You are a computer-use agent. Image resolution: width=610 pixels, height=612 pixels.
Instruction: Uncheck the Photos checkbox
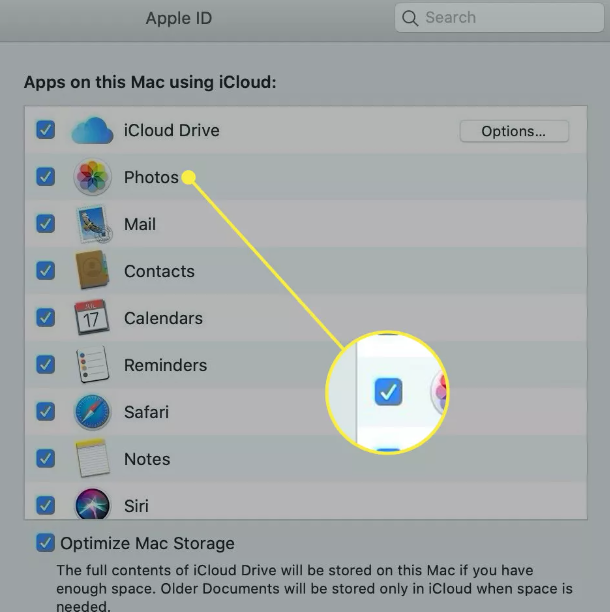[x=45, y=177]
